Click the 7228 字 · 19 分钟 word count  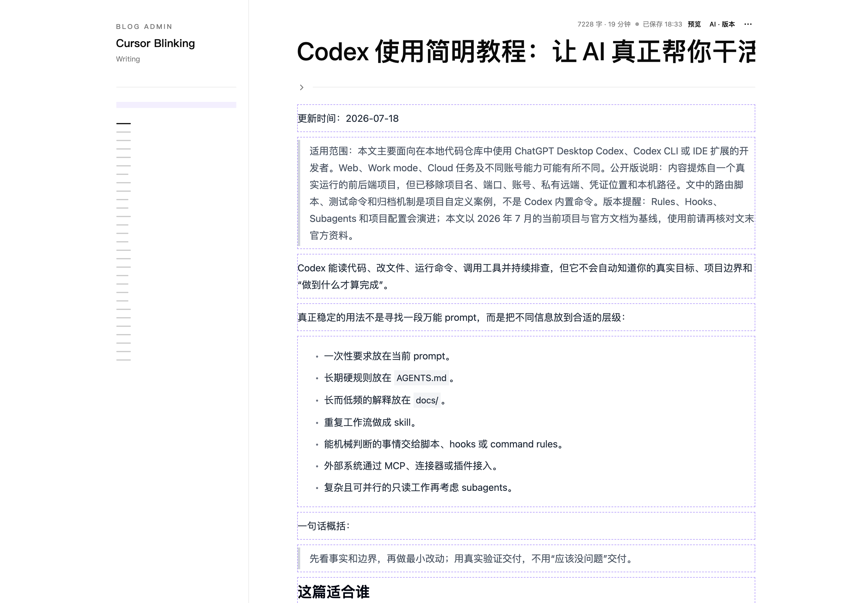click(x=604, y=24)
